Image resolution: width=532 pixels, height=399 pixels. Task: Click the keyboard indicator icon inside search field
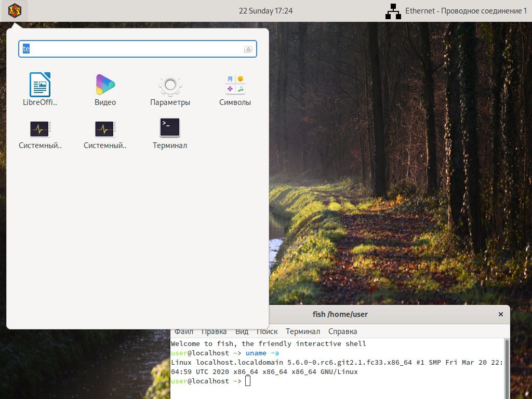pos(248,49)
